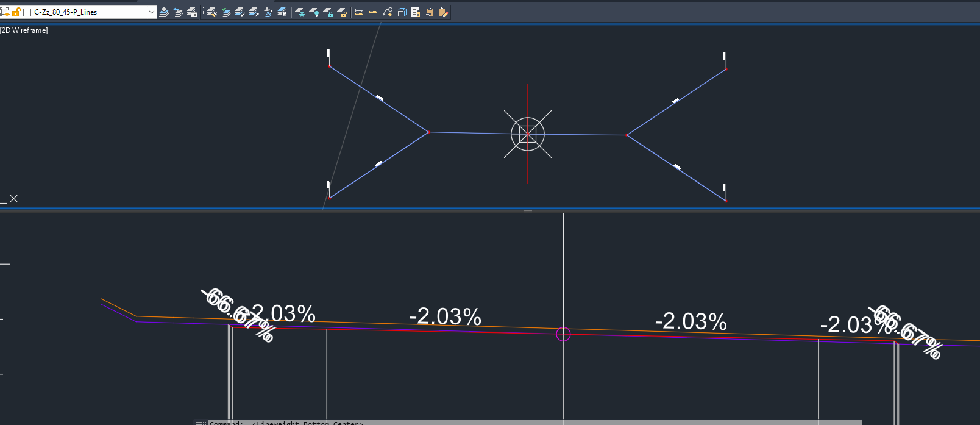980x425 pixels.
Task: Select the manhole structure symbol in plan view
Action: [x=528, y=134]
